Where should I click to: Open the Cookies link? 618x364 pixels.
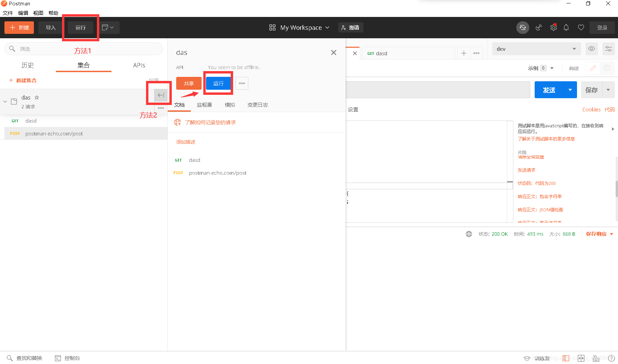tap(591, 110)
